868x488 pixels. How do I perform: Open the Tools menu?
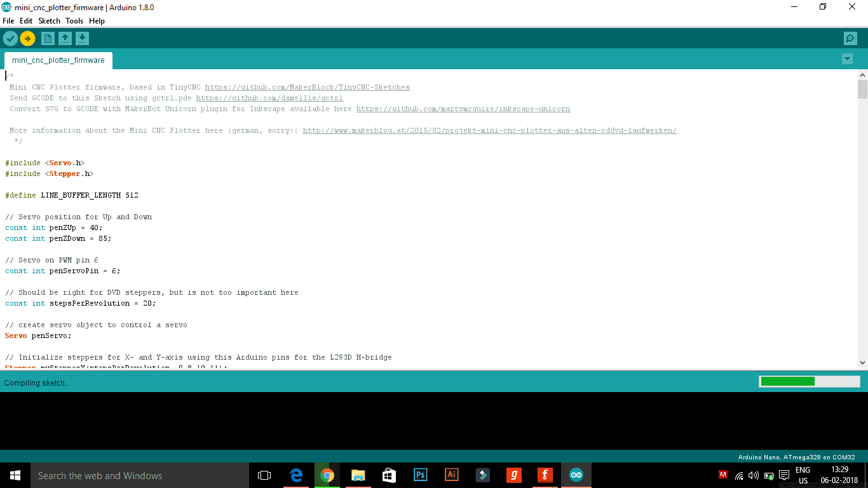click(74, 21)
